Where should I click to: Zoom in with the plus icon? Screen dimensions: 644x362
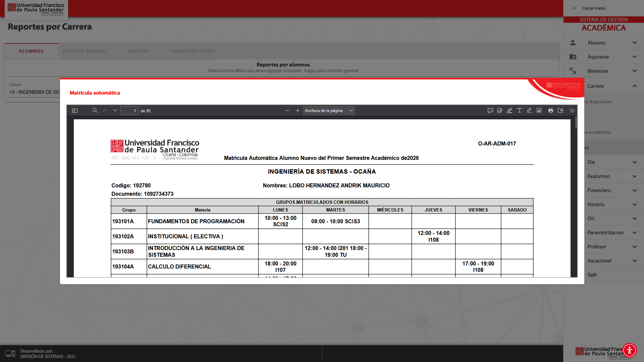(x=298, y=111)
